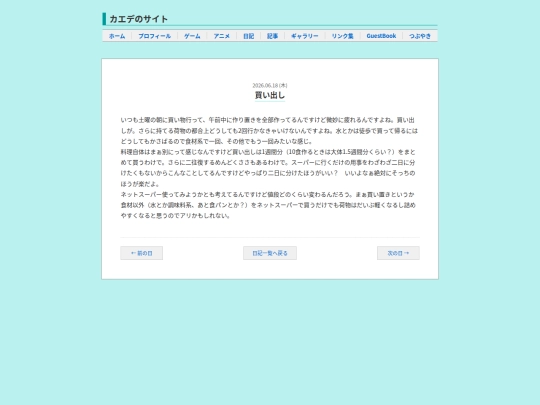Click the paragraph starting ネットスーパー使って
The height and width of the screenshot is (405, 540).
(x=268, y=205)
